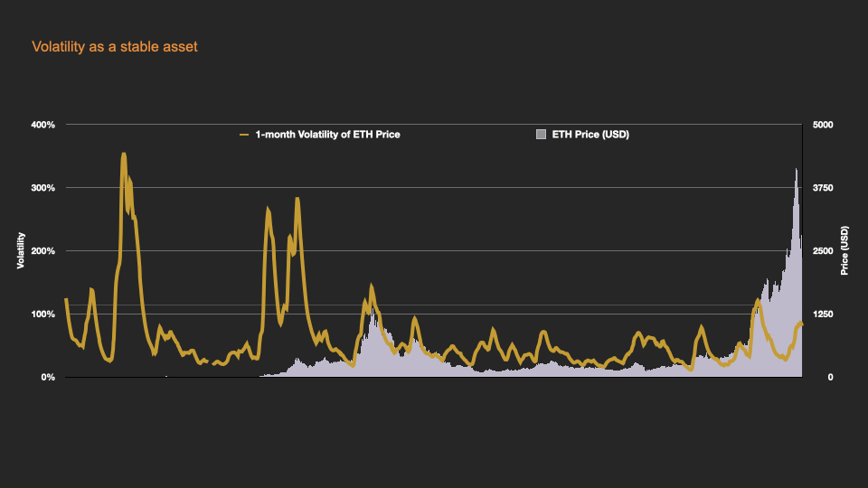
Task: Click the vertical 'Price (USD)' axis title
Action: coord(844,250)
